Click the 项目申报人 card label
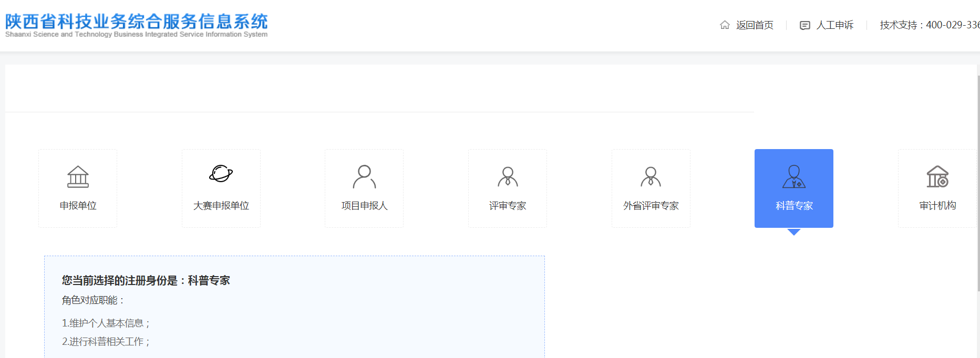980x358 pixels. (x=364, y=206)
